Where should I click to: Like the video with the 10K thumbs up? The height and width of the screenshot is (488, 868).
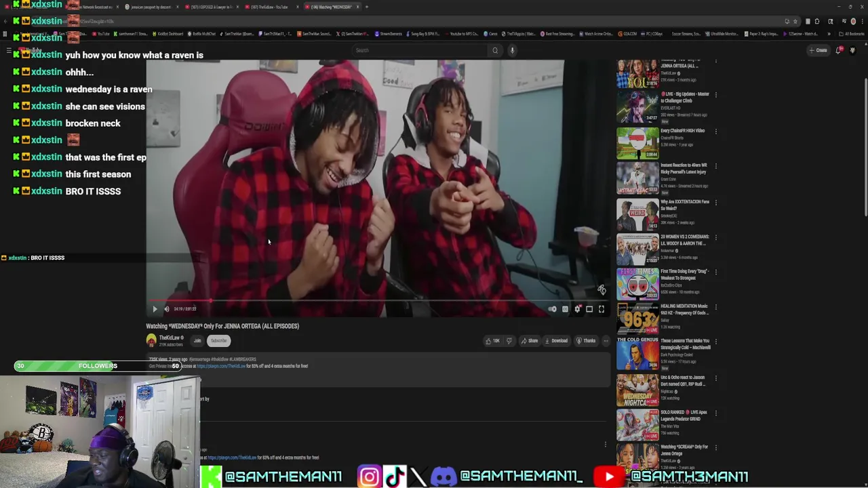pos(493,341)
